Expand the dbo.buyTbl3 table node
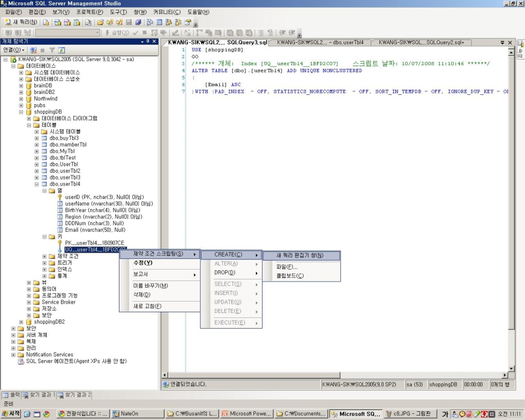The image size is (525, 420). 37,138
